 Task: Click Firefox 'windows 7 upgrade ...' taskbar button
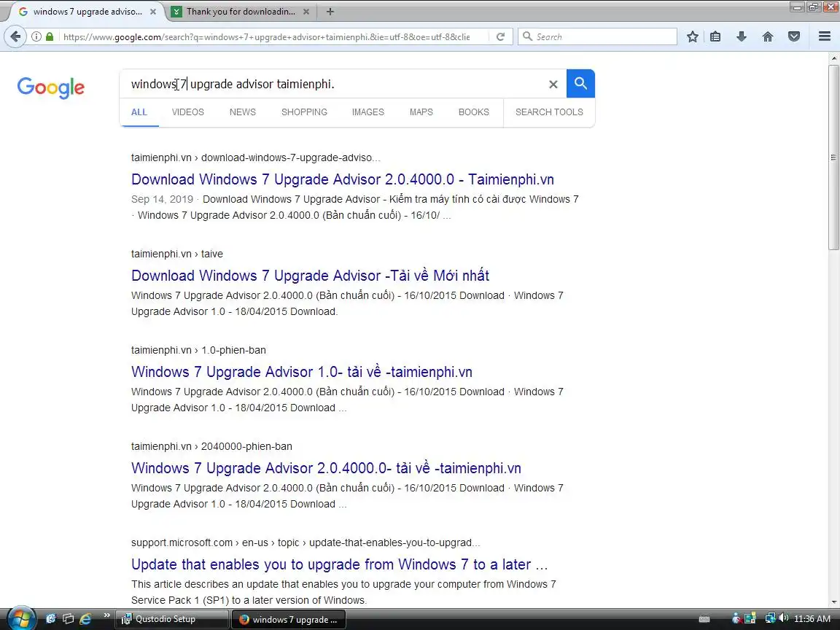click(x=288, y=619)
